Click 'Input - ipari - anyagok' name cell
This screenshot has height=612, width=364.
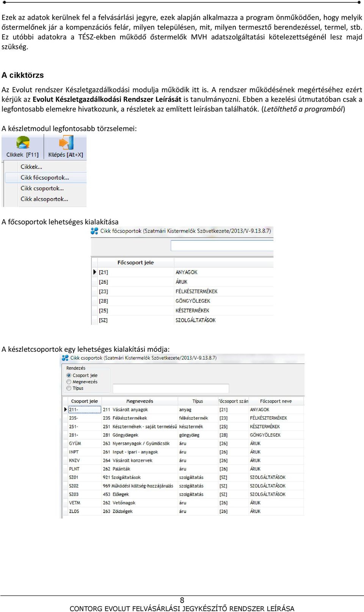pos(140,452)
